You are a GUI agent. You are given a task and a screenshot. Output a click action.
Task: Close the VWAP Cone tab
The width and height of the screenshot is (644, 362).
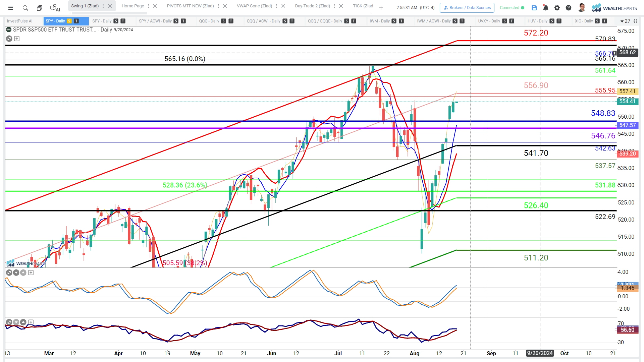point(283,6)
